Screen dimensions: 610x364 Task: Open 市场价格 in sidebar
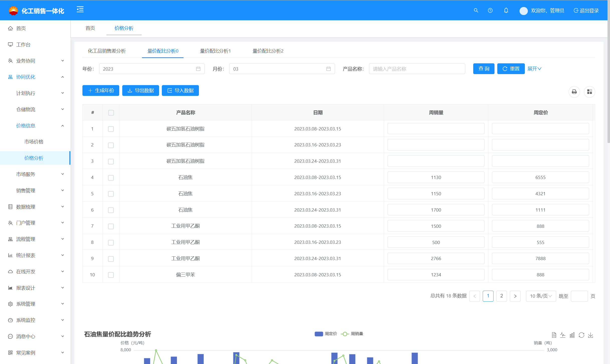coord(34,142)
